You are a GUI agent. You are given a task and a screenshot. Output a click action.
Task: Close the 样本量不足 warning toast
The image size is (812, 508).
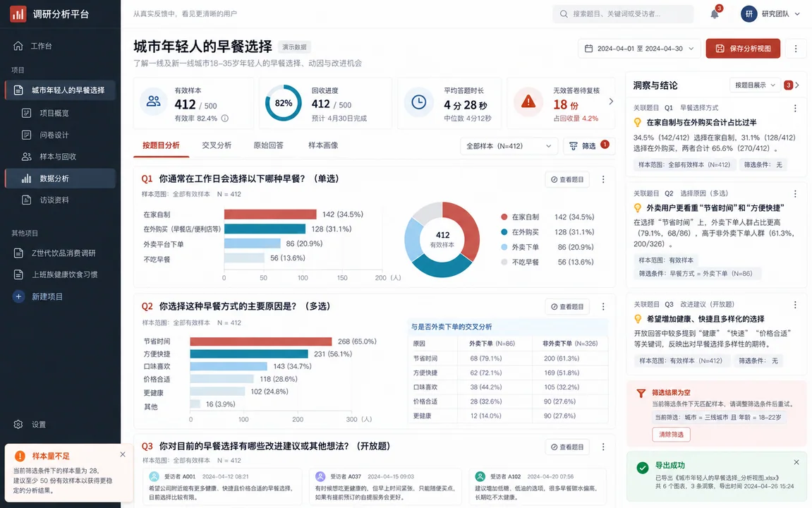point(123,454)
